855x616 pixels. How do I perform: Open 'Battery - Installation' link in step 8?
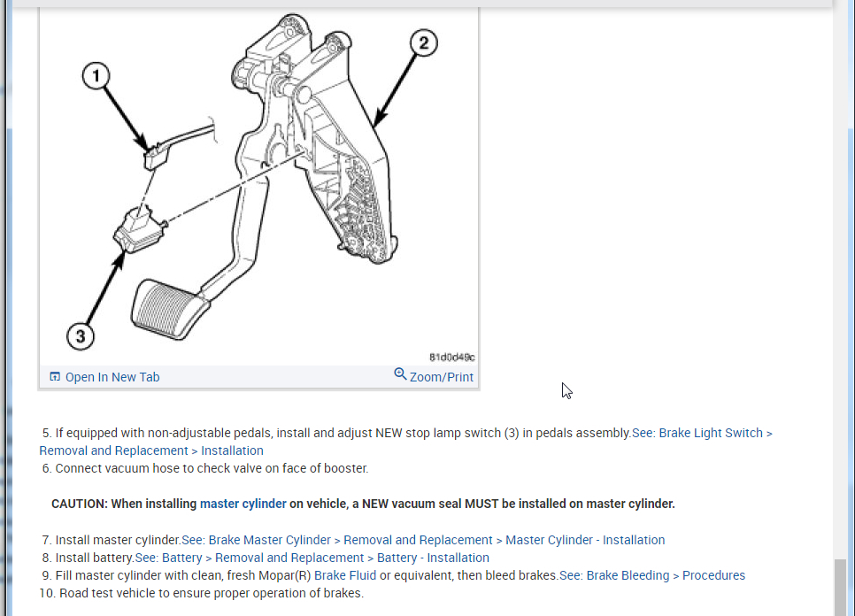coord(433,558)
